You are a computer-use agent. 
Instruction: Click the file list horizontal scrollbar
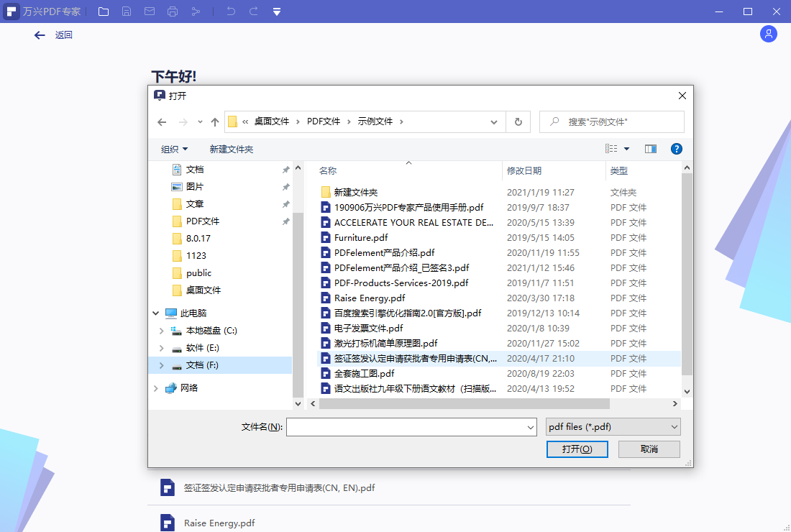click(464, 403)
